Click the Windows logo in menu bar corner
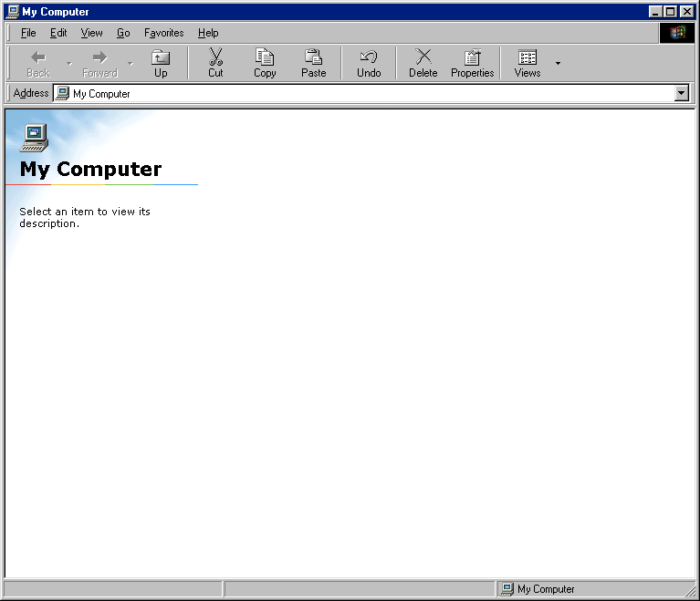Screen dimensions: 700x601 tap(676, 33)
